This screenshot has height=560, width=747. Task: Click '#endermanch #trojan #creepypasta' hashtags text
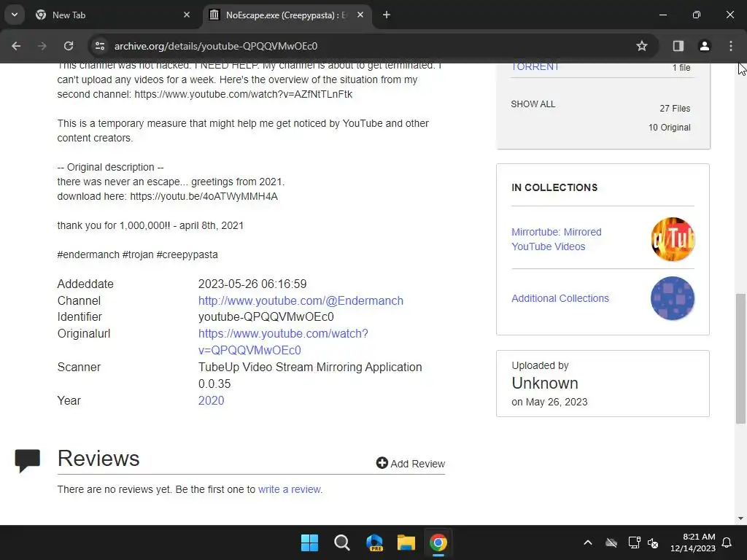point(138,254)
